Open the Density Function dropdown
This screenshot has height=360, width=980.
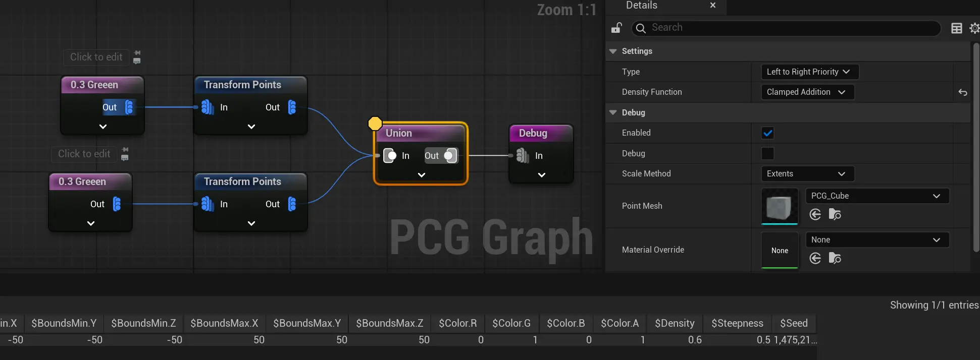[x=807, y=92]
